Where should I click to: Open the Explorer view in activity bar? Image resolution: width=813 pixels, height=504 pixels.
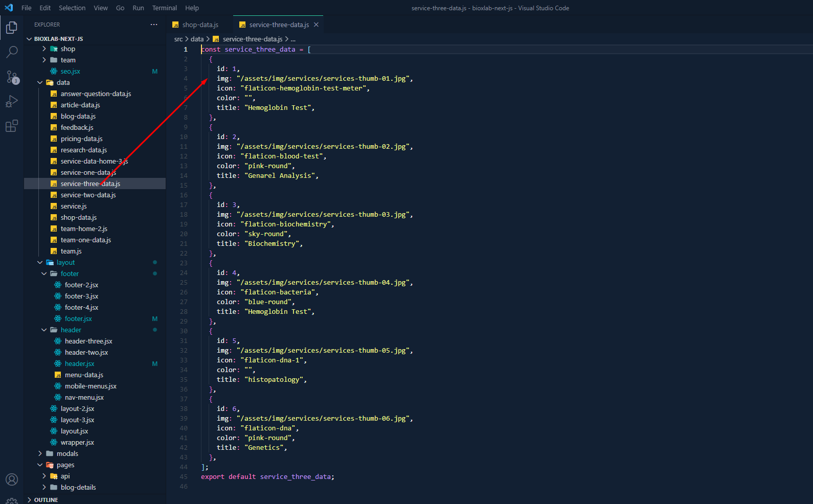12,28
